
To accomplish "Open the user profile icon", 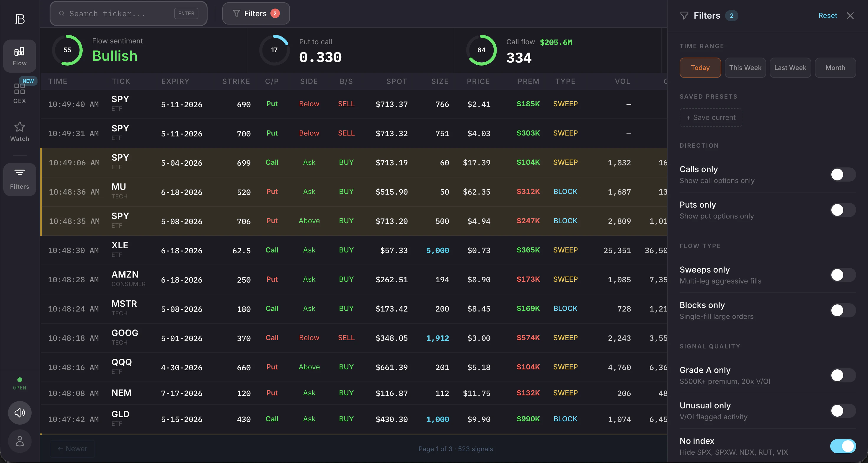I will 19,441.
